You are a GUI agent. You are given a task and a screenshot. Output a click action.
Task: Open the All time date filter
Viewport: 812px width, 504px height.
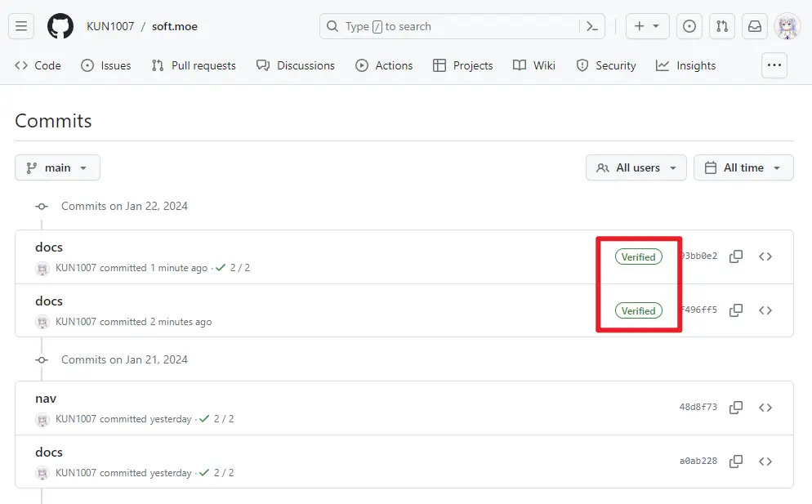point(743,167)
